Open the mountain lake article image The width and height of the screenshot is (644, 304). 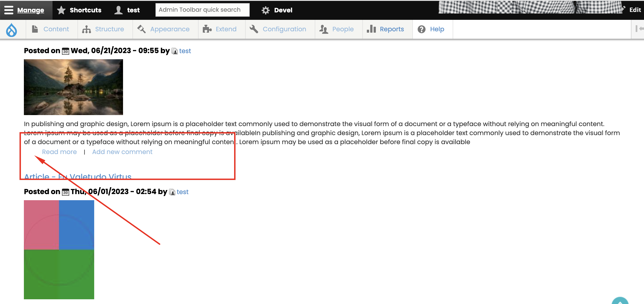[x=73, y=87]
